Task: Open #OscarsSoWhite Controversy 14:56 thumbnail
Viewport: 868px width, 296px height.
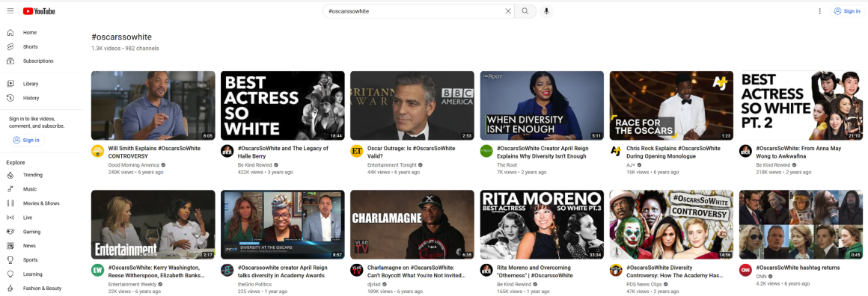Action: tap(671, 225)
